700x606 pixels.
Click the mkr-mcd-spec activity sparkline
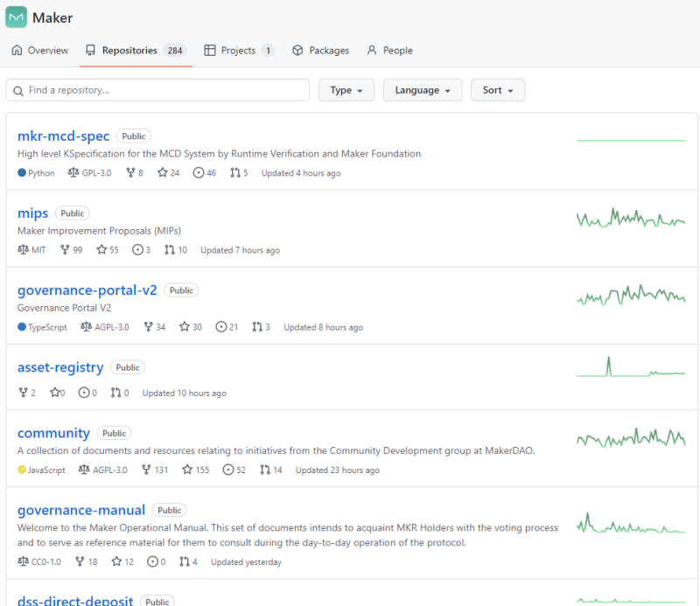631,141
